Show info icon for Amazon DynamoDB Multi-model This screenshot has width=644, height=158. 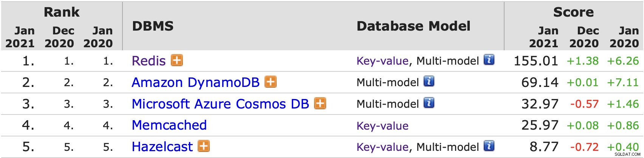(x=429, y=81)
